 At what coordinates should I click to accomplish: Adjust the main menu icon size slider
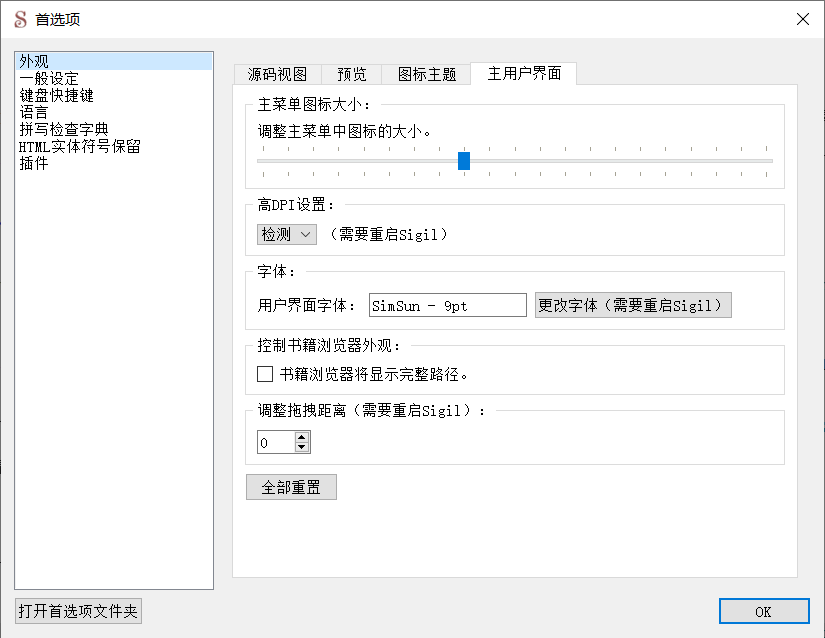tap(464, 160)
